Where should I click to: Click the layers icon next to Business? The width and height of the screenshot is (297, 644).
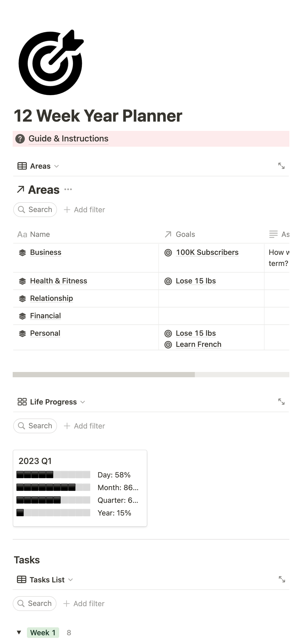click(22, 253)
